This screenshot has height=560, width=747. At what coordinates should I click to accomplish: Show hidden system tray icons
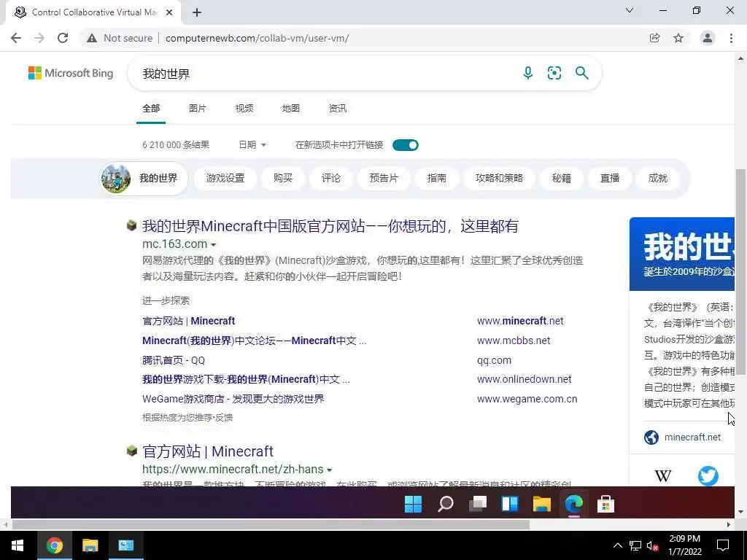617,545
